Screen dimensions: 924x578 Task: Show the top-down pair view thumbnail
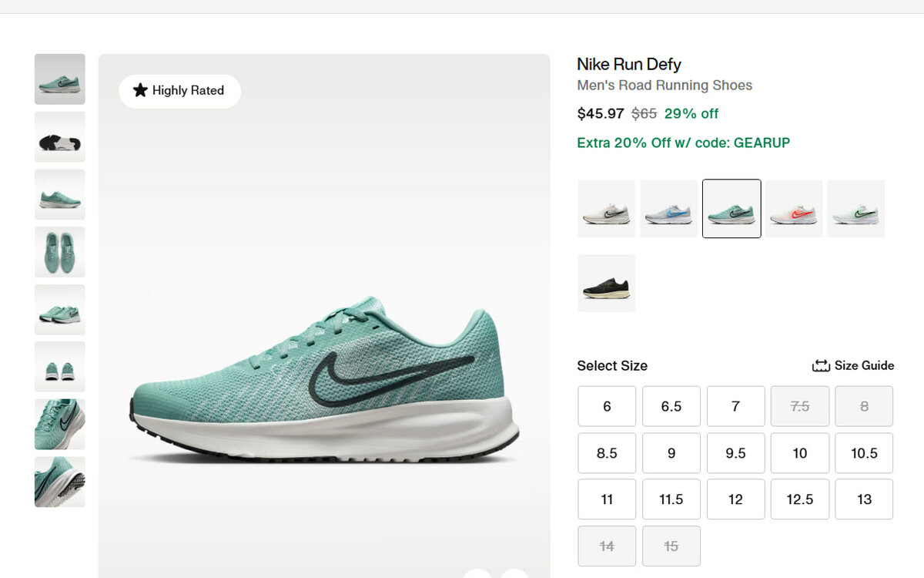coord(60,252)
